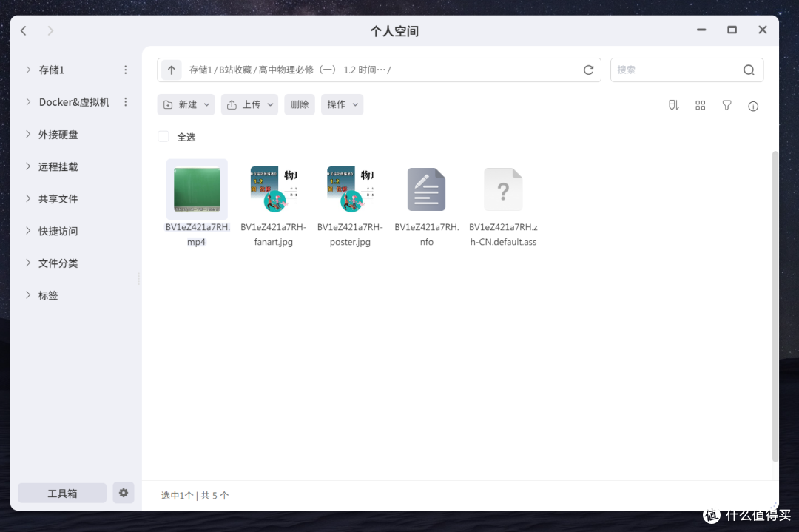Expand the 存储1 tree node
The height and width of the screenshot is (532, 799).
tap(28, 70)
